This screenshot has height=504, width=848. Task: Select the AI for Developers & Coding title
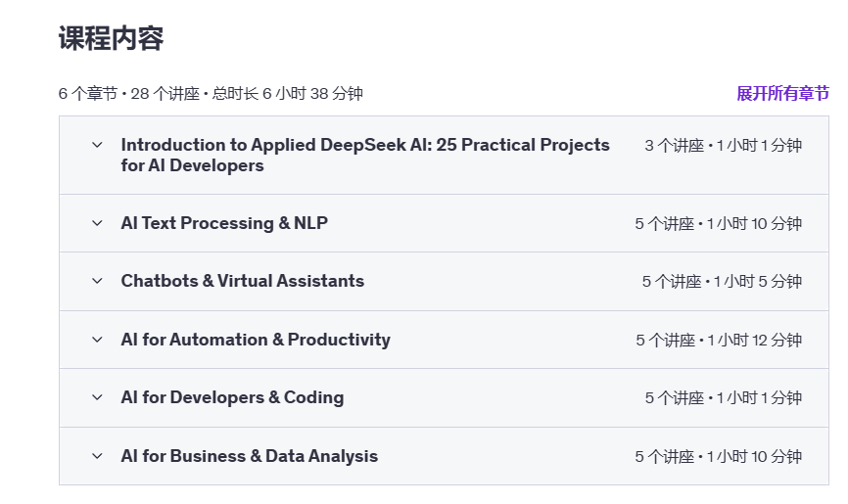pyautogui.click(x=232, y=397)
